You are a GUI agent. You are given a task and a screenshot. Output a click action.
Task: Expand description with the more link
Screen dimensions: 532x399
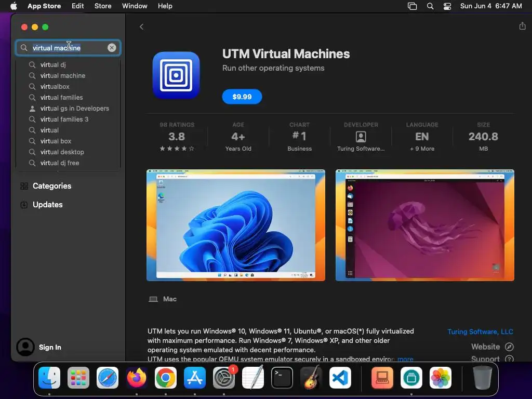click(405, 358)
